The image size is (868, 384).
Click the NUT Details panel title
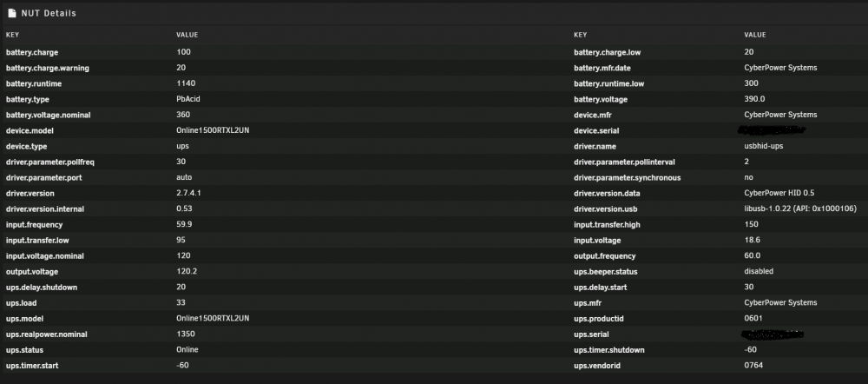(49, 13)
